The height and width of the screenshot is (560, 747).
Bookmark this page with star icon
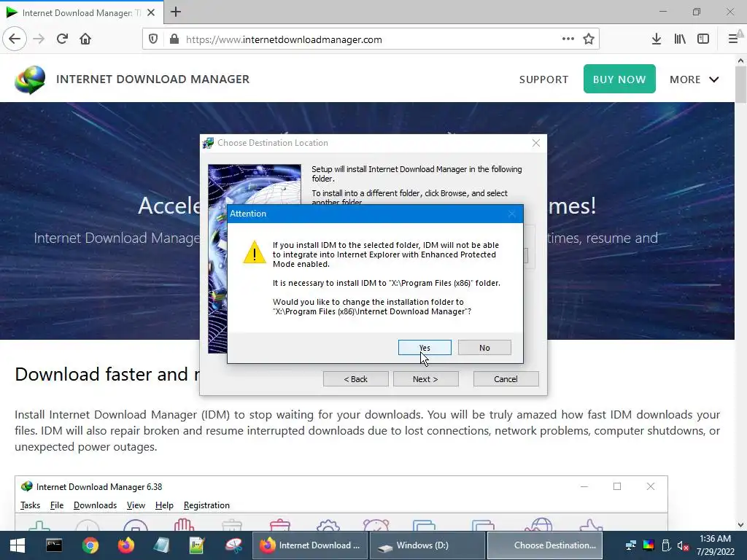(589, 39)
